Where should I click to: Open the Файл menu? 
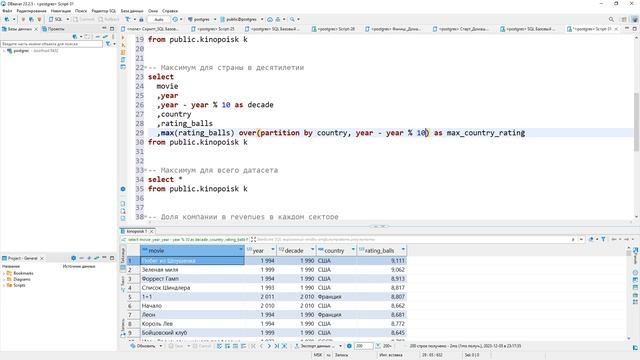(7, 11)
